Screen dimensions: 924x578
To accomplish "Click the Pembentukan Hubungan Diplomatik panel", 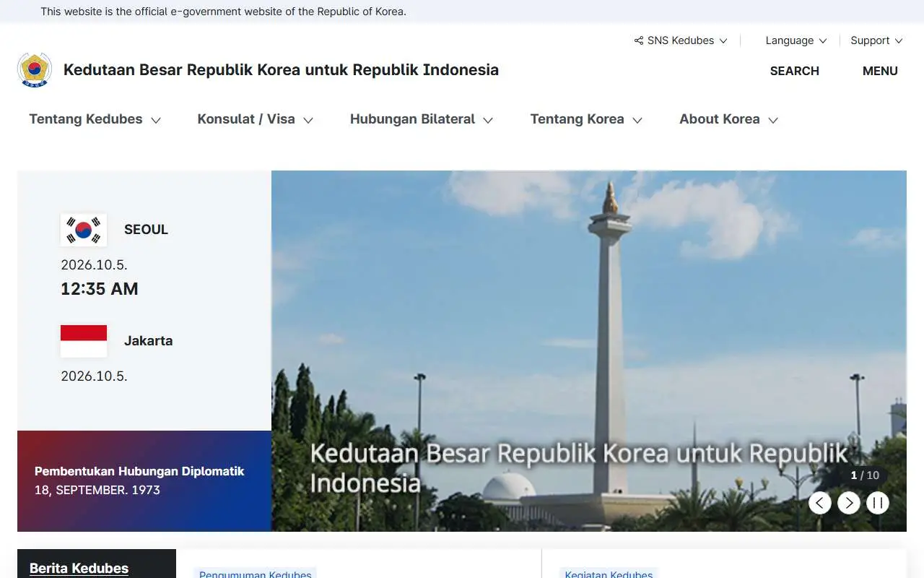I will click(x=144, y=481).
